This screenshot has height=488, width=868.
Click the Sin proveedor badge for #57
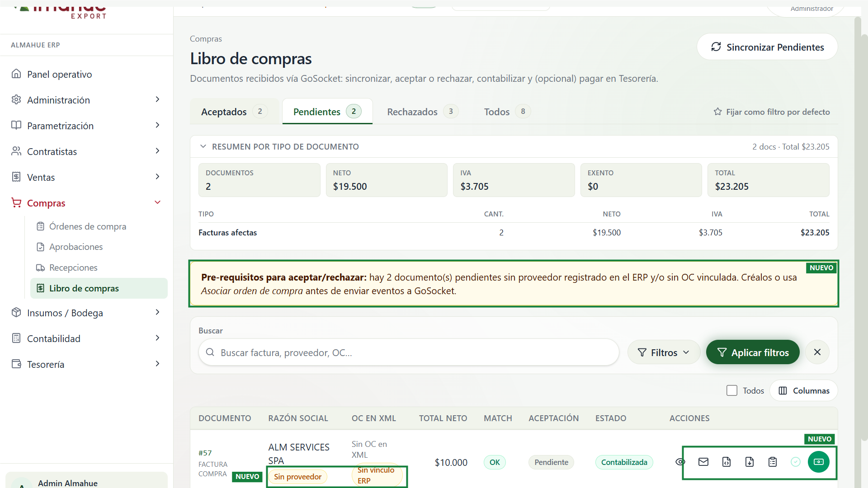(x=297, y=477)
